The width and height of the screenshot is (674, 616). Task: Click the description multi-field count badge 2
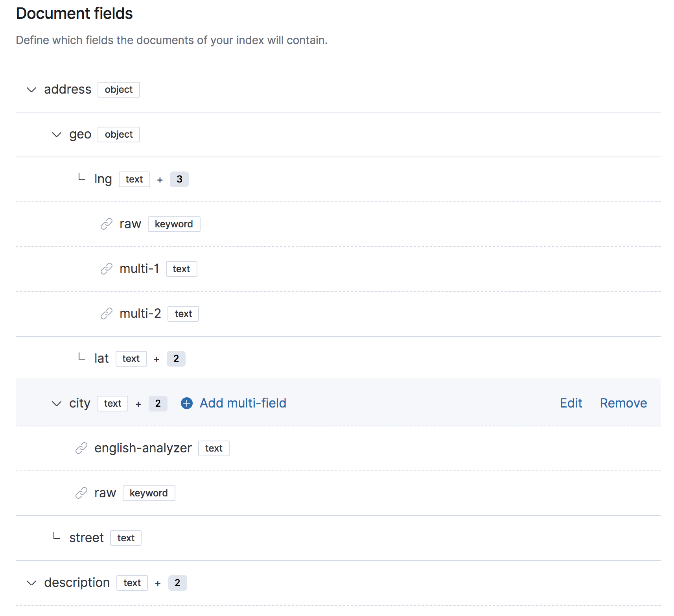pyautogui.click(x=178, y=583)
